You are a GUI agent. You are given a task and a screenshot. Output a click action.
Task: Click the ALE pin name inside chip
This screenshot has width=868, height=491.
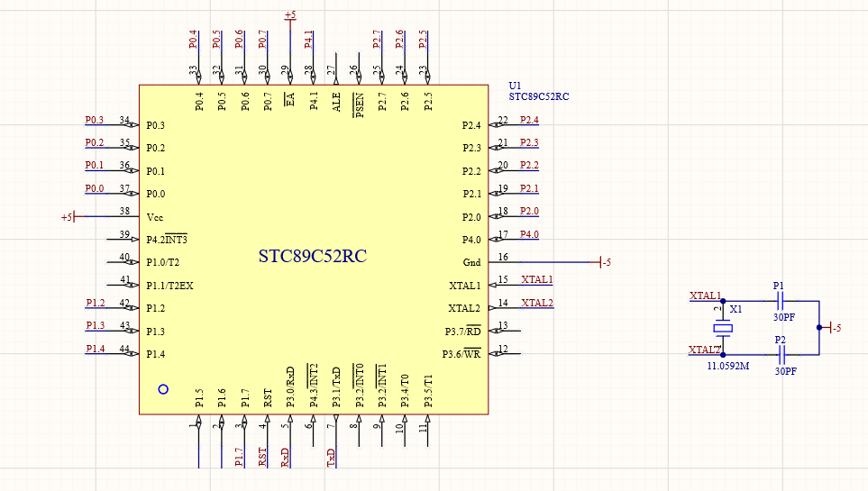(x=336, y=103)
